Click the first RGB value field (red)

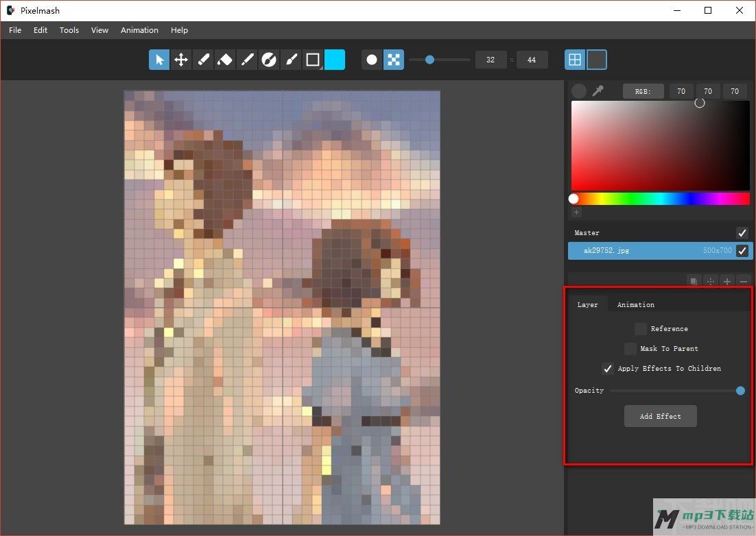681,91
